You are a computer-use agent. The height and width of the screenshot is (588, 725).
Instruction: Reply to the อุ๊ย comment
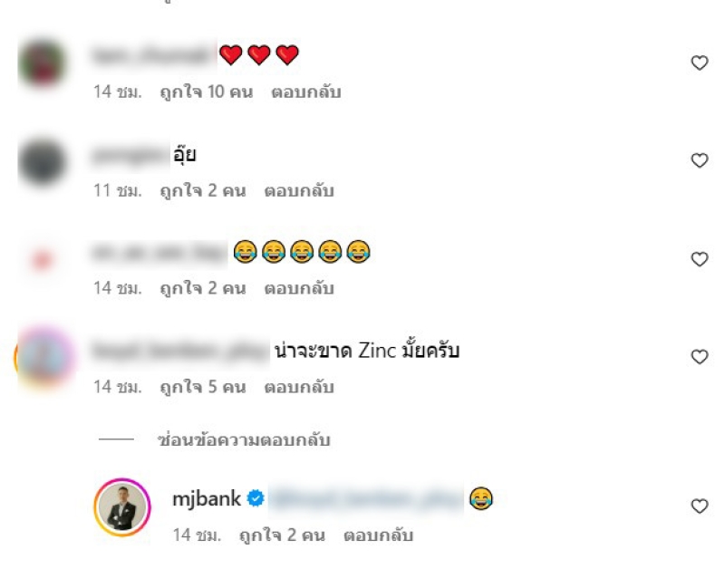point(299,190)
